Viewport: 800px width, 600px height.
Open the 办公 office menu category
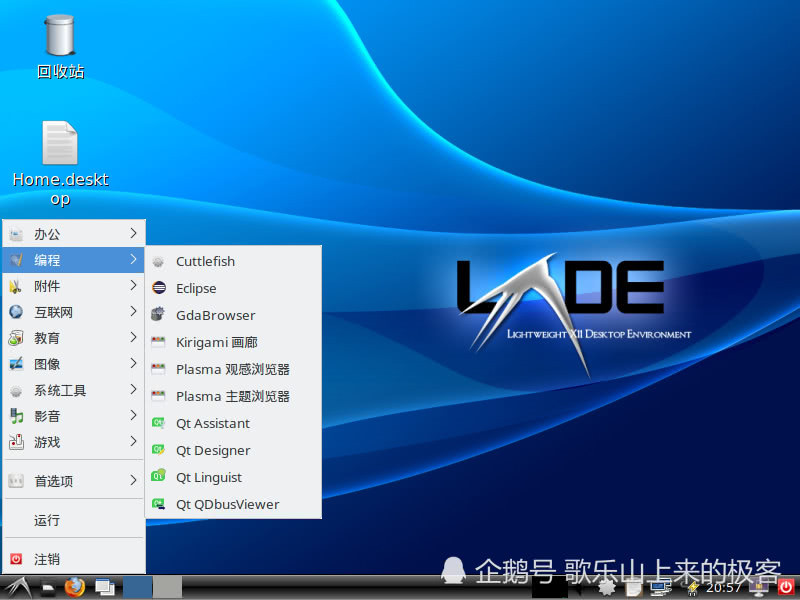tap(74, 234)
